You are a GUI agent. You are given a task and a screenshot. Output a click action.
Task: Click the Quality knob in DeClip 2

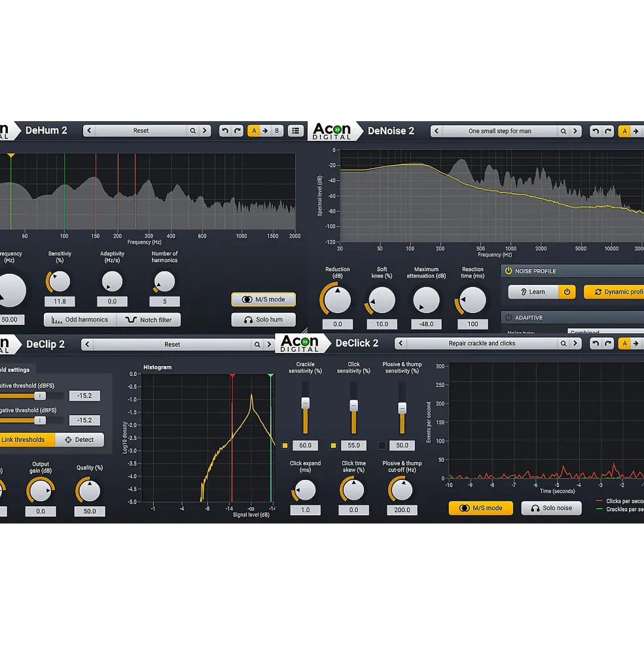89,490
